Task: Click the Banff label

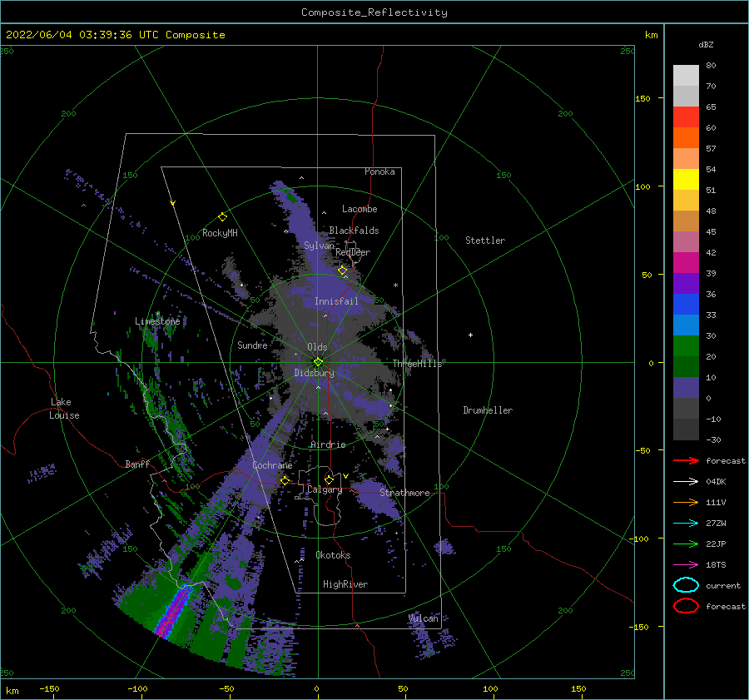Action: (x=137, y=464)
